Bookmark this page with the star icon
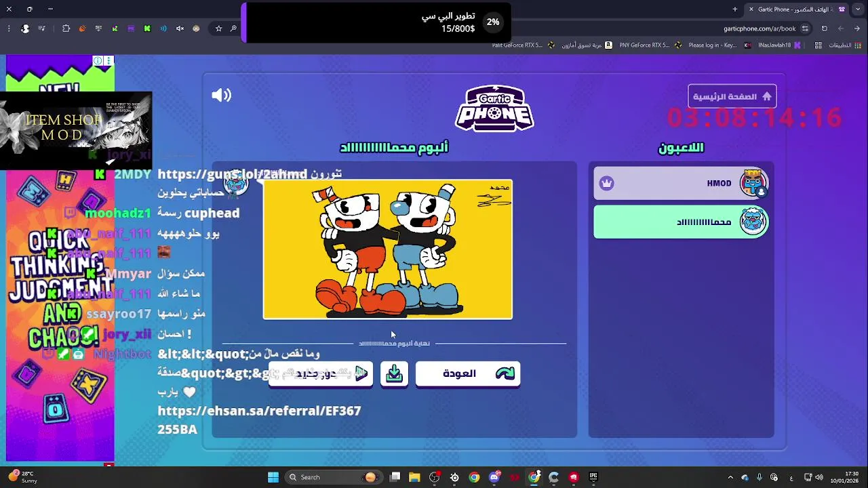This screenshot has width=868, height=488. (218, 28)
